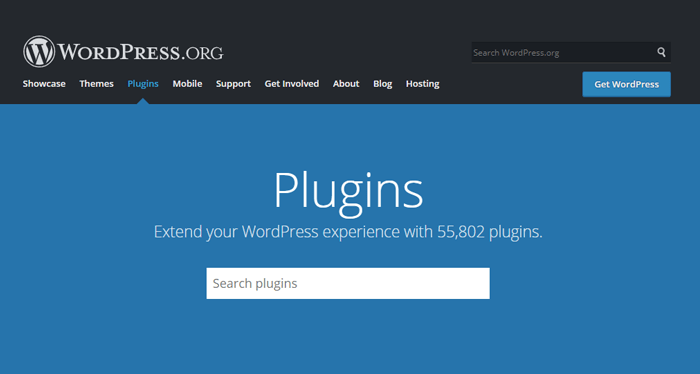
Task: Click the Get WordPress button
Action: click(626, 84)
